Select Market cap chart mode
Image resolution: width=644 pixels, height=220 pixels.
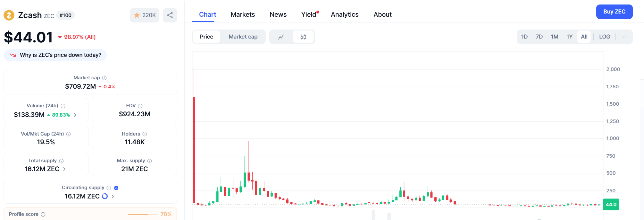[x=243, y=37]
